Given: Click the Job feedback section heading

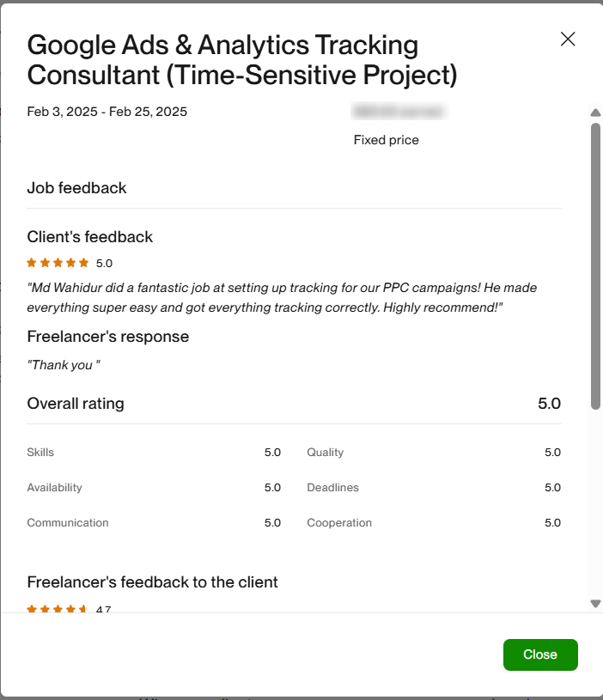Looking at the screenshot, I should pyautogui.click(x=76, y=188).
